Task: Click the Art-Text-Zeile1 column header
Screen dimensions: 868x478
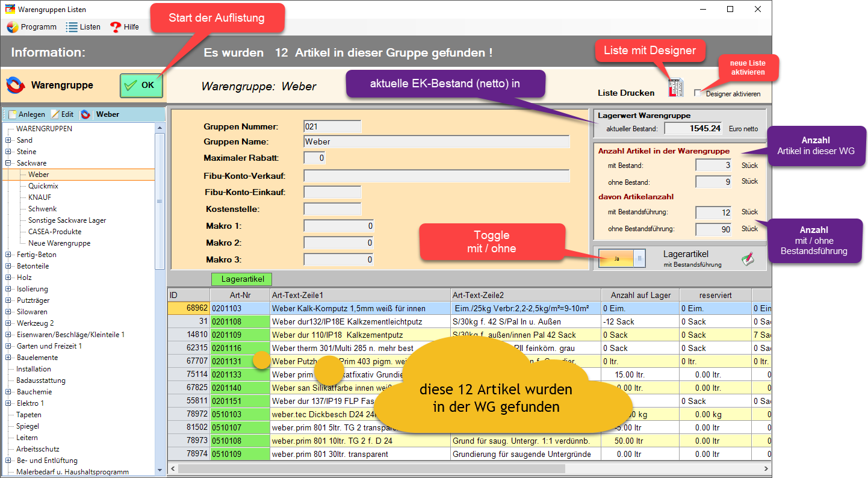Action: click(360, 295)
